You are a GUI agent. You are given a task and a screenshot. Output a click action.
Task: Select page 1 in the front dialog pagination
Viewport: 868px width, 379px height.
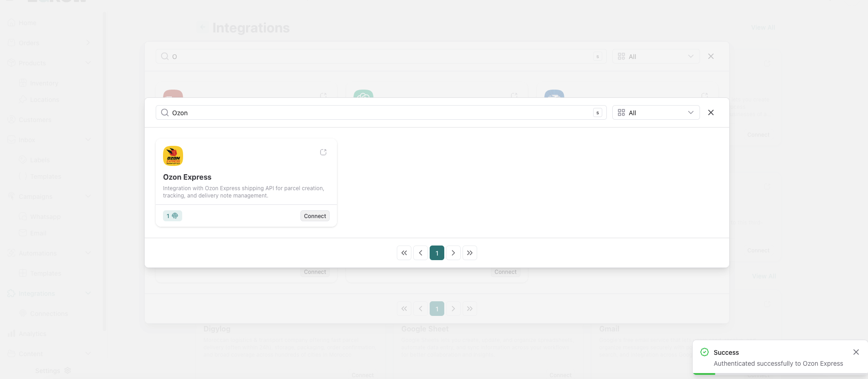437,253
